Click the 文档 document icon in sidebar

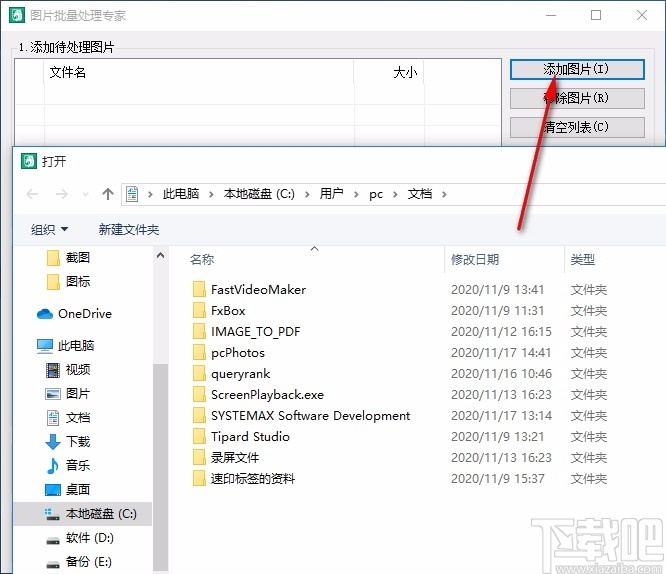tap(53, 418)
